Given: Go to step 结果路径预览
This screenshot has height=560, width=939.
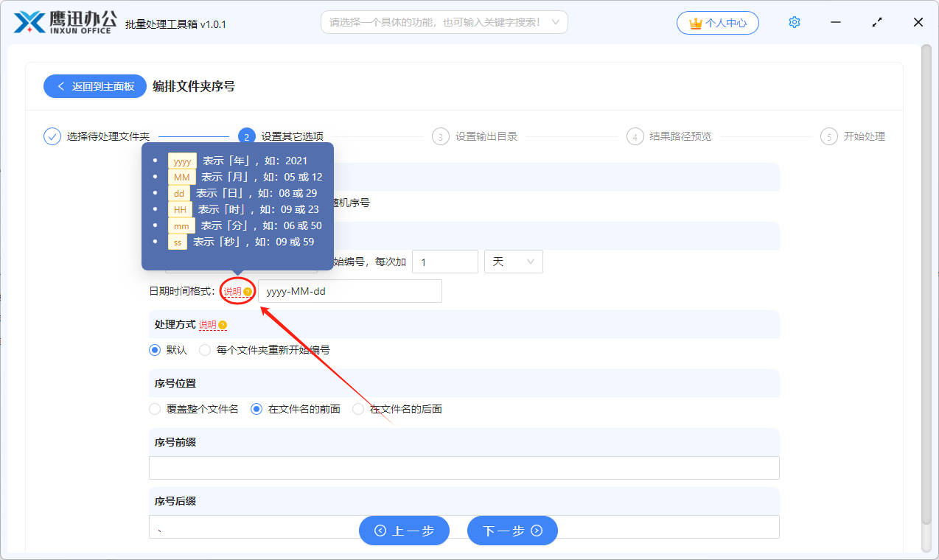Looking at the screenshot, I should [x=681, y=136].
